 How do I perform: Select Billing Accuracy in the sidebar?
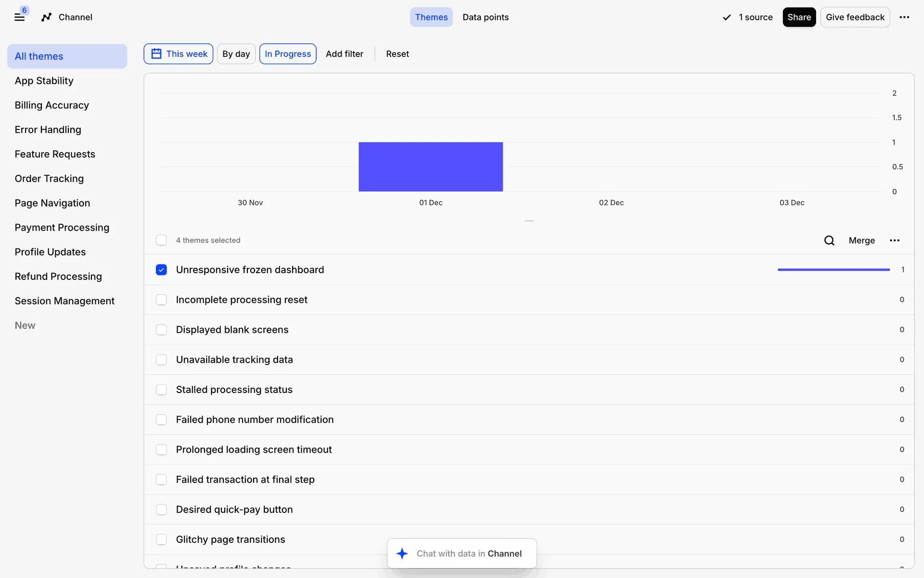(x=51, y=105)
